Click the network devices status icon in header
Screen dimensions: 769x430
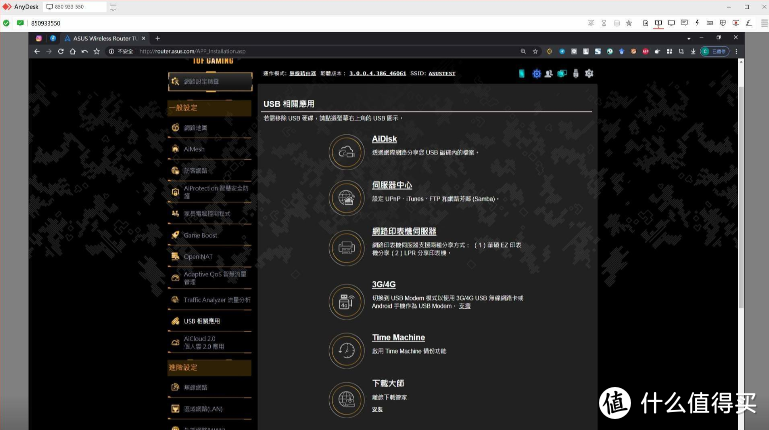pyautogui.click(x=562, y=74)
